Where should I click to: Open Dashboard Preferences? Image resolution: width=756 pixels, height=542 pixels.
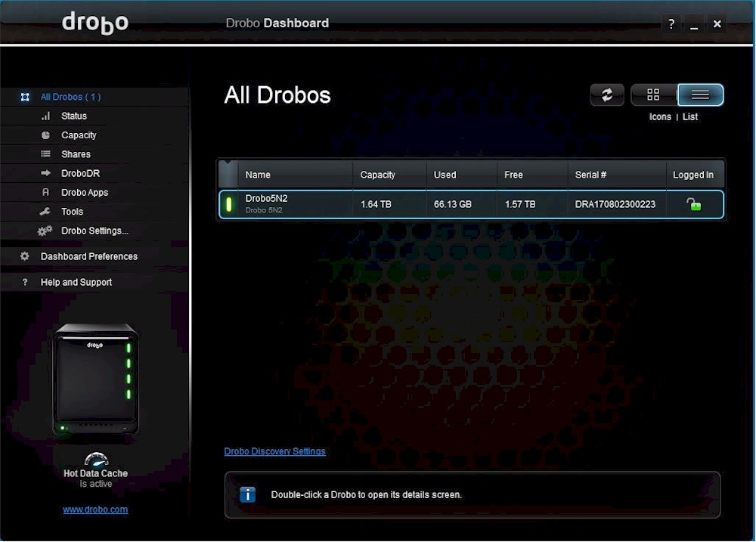88,256
